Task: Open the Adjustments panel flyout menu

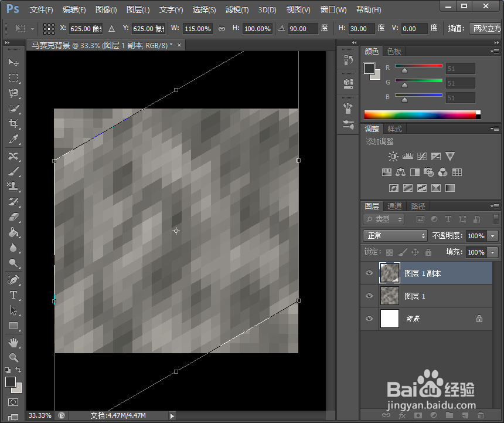Action: 495,129
